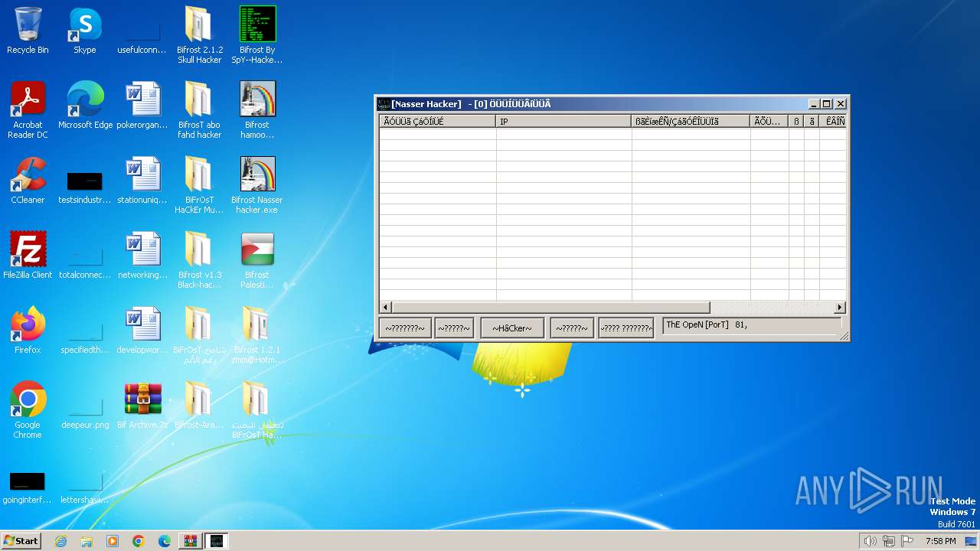The width and height of the screenshot is (980, 551).
Task: Click the scroll-right arrow of victim list
Action: (840, 308)
